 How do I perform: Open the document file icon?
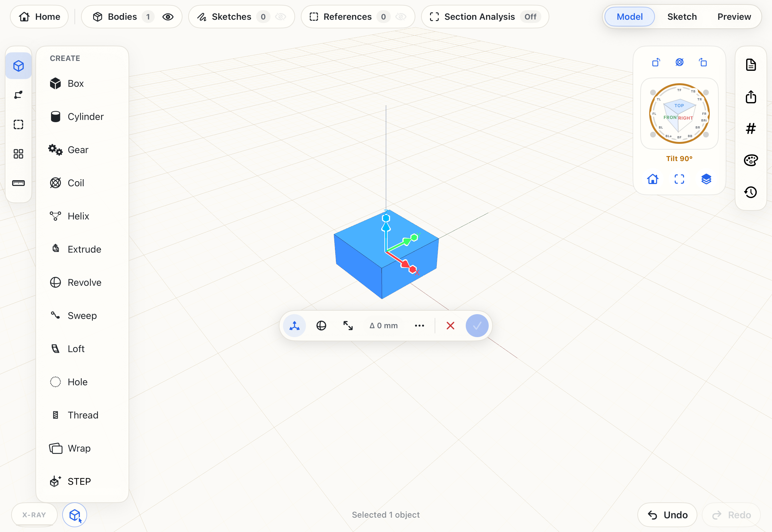[x=751, y=65]
